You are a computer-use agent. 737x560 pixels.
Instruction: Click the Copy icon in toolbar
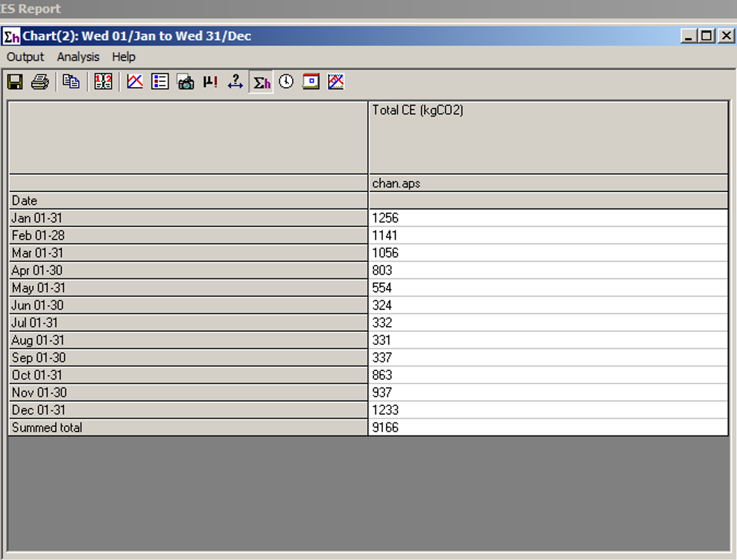click(x=71, y=82)
